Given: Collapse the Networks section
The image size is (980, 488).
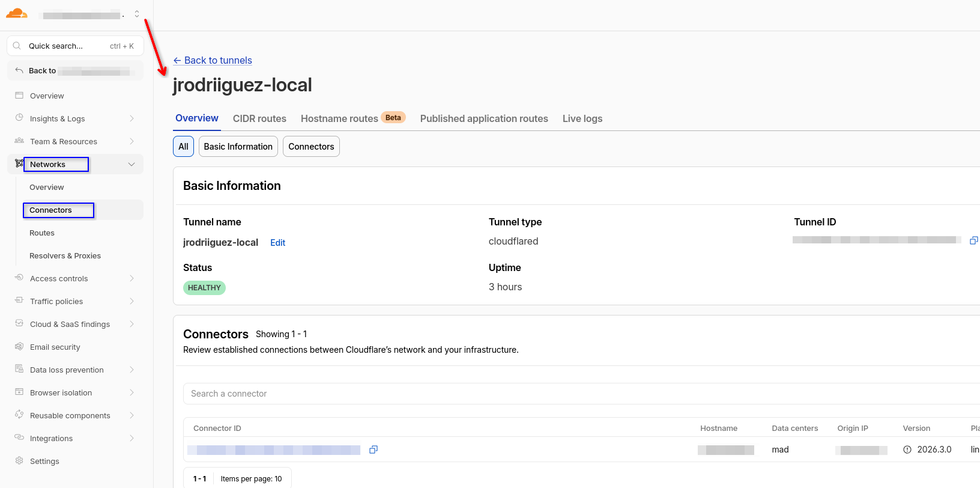Looking at the screenshot, I should (x=132, y=164).
